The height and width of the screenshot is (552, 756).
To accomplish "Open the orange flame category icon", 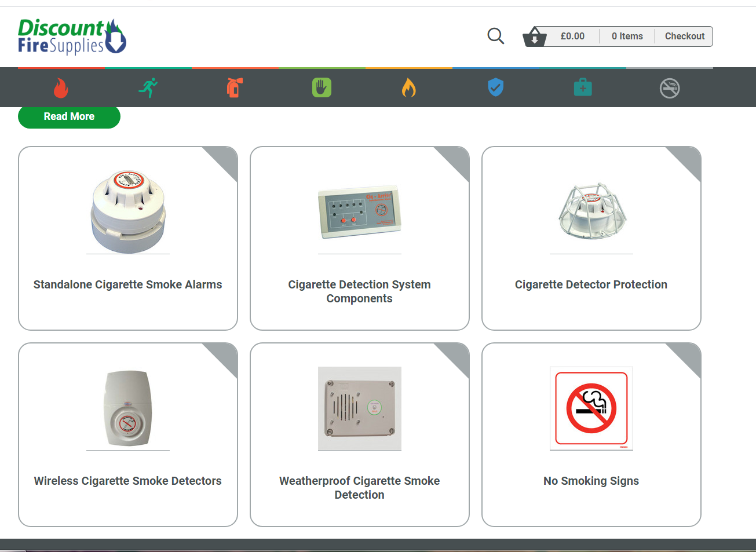I will point(409,88).
